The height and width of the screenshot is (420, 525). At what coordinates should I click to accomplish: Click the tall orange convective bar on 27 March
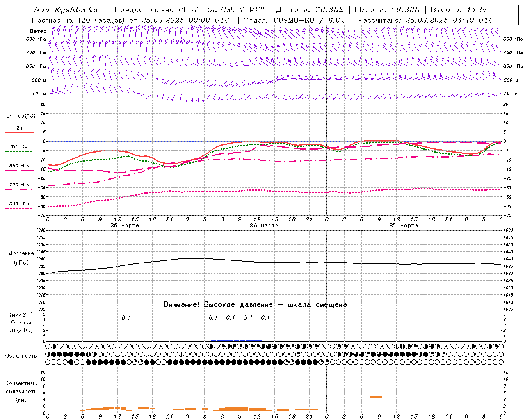click(x=376, y=397)
